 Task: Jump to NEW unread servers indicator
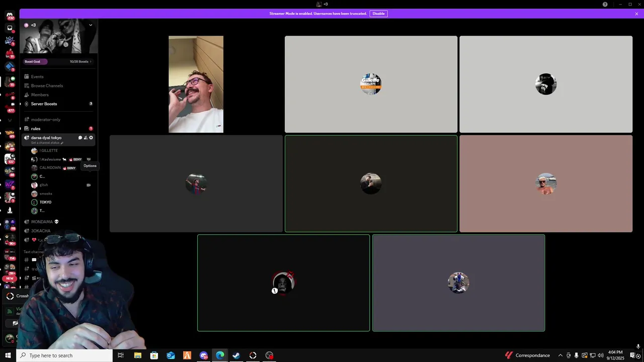[x=10, y=279]
